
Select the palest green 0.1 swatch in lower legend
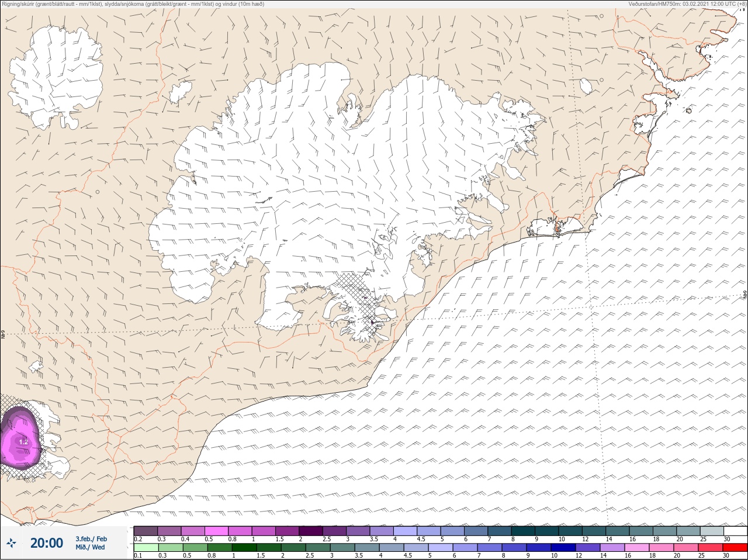(146, 548)
